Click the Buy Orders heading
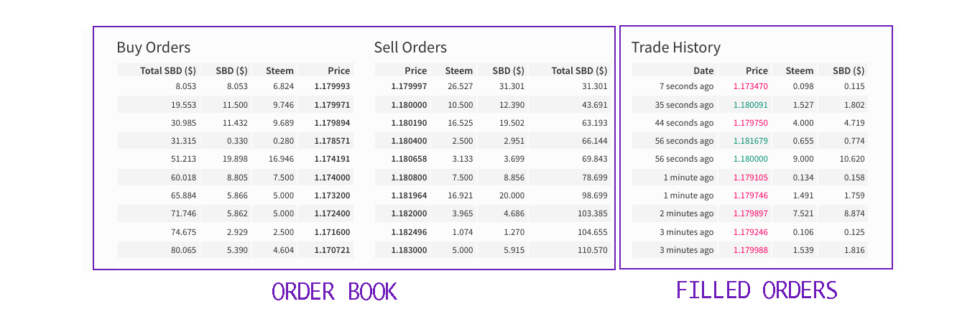 [x=154, y=47]
